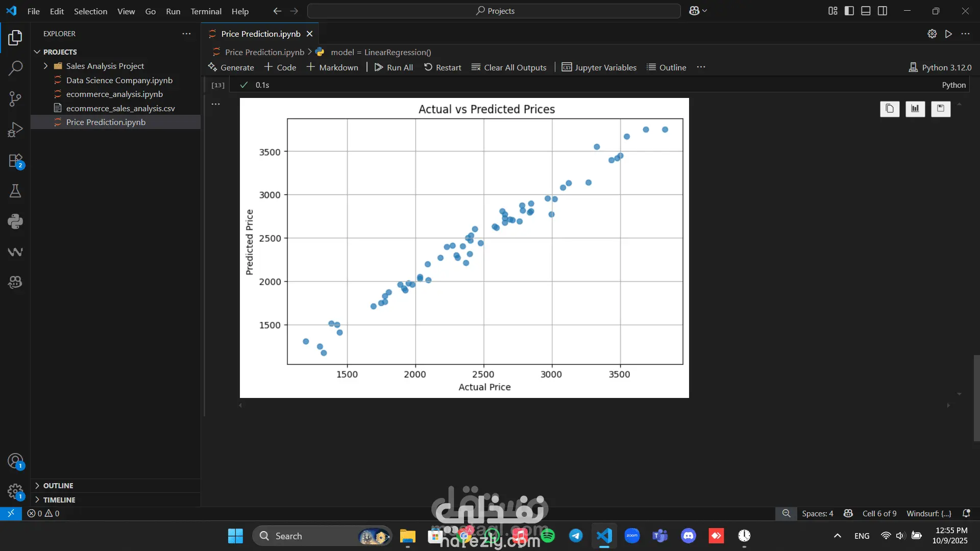This screenshot has width=980, height=551.
Task: Change the Spaces: 4 indentation setting
Action: [x=817, y=513]
